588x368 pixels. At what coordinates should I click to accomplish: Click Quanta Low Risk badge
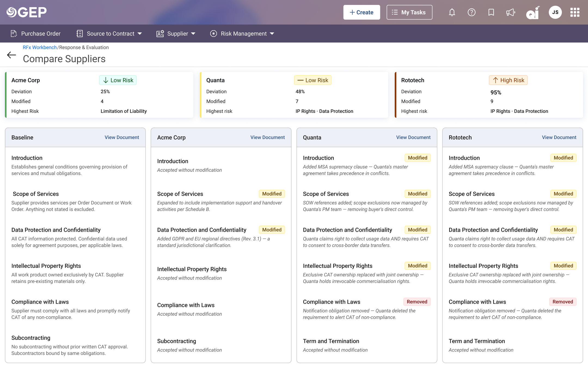coord(313,80)
